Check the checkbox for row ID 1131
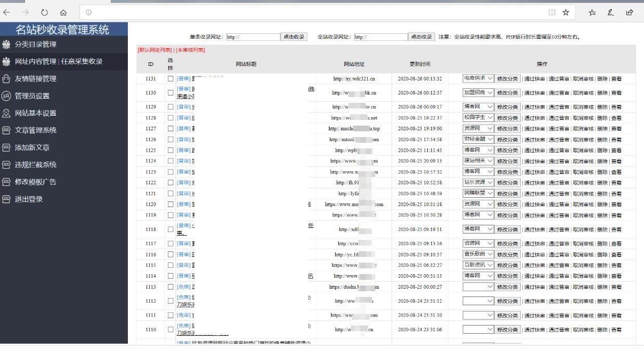Viewport: 644px width, 353px height. [170, 79]
